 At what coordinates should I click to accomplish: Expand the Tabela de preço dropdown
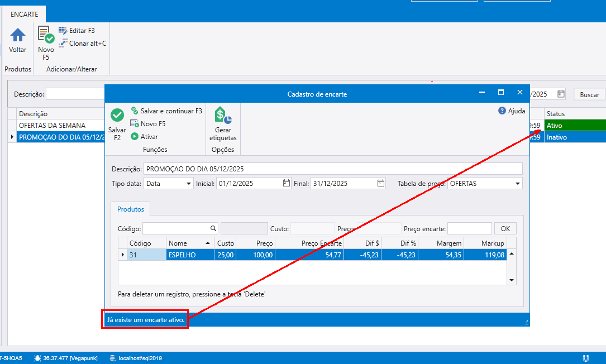click(518, 183)
